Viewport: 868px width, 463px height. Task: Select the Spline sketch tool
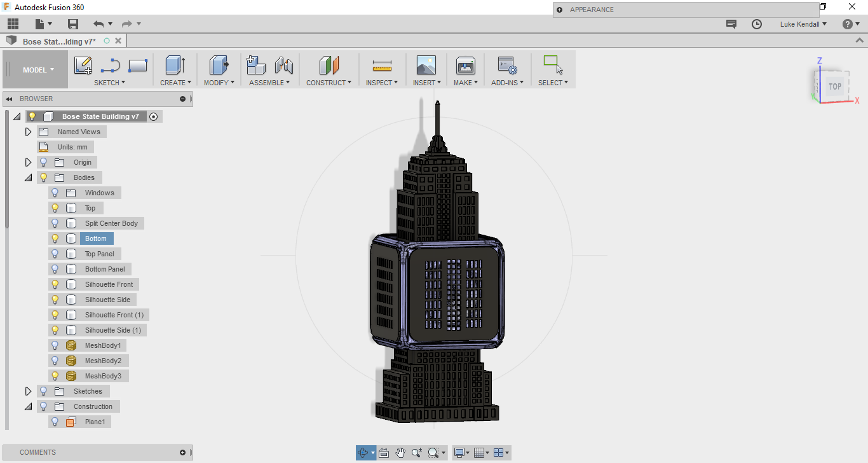click(x=111, y=66)
